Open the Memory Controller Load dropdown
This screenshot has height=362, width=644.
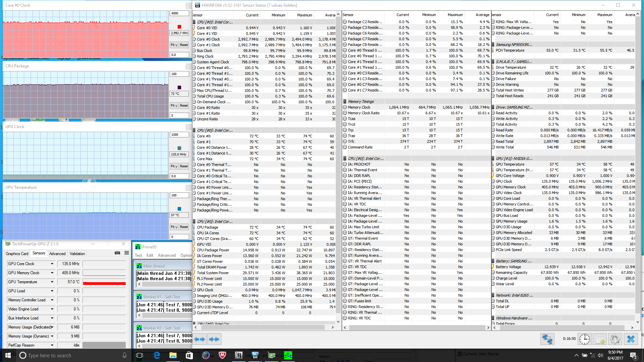point(52,300)
